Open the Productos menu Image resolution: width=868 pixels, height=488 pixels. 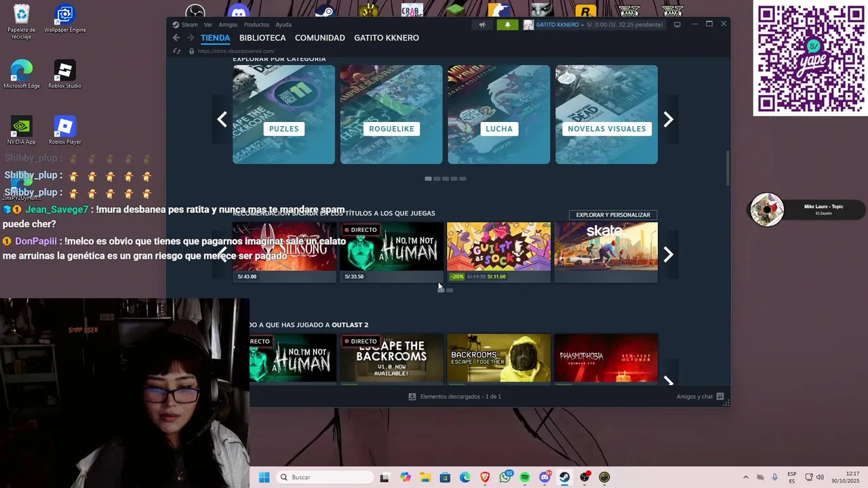[x=256, y=25]
